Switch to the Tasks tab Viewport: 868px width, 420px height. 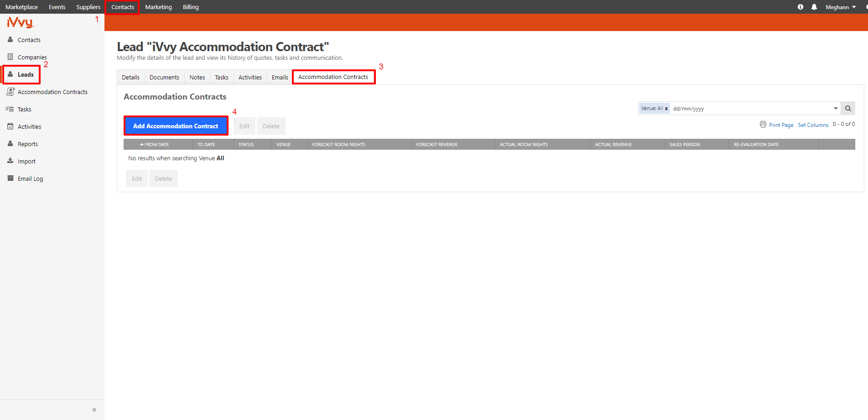click(x=222, y=77)
